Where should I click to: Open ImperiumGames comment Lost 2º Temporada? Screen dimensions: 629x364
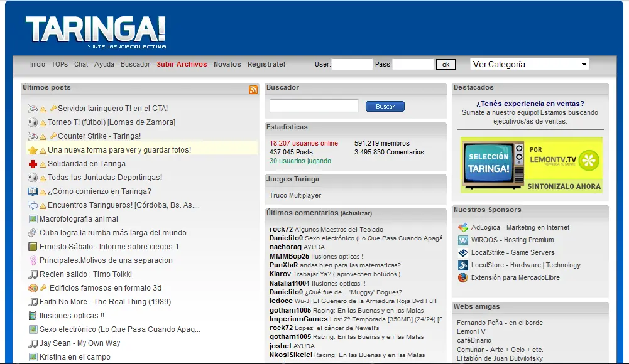point(386,319)
